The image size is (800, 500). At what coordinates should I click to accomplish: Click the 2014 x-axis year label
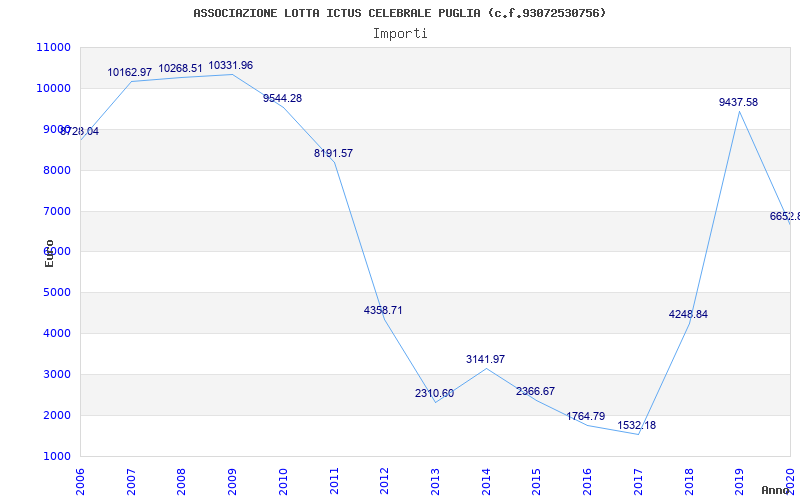click(x=486, y=481)
